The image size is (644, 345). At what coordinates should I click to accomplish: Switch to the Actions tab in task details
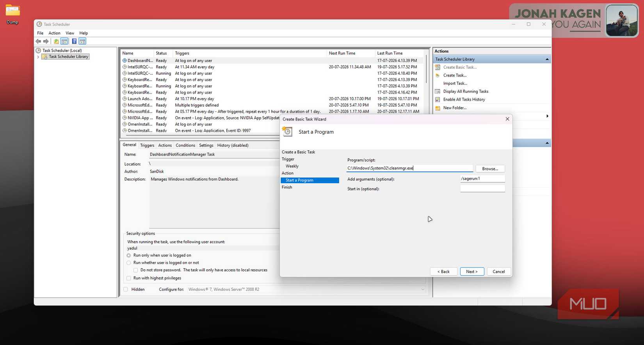click(165, 145)
